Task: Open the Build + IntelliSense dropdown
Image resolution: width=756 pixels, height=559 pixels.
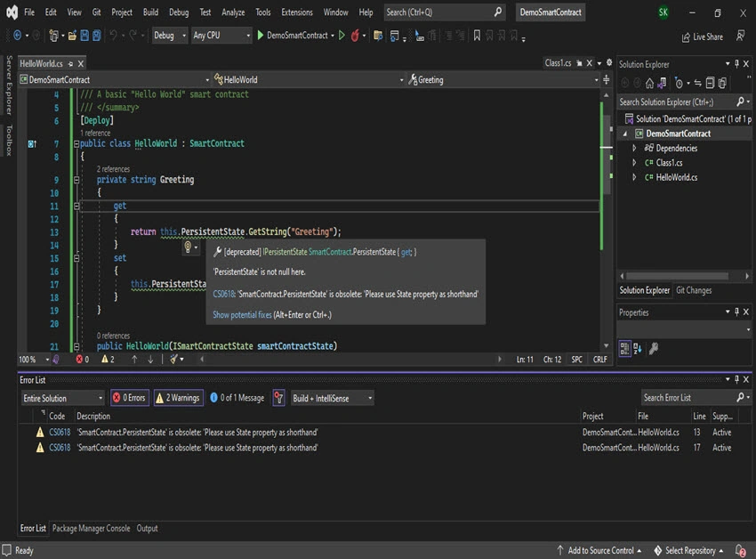Action: [x=333, y=398]
